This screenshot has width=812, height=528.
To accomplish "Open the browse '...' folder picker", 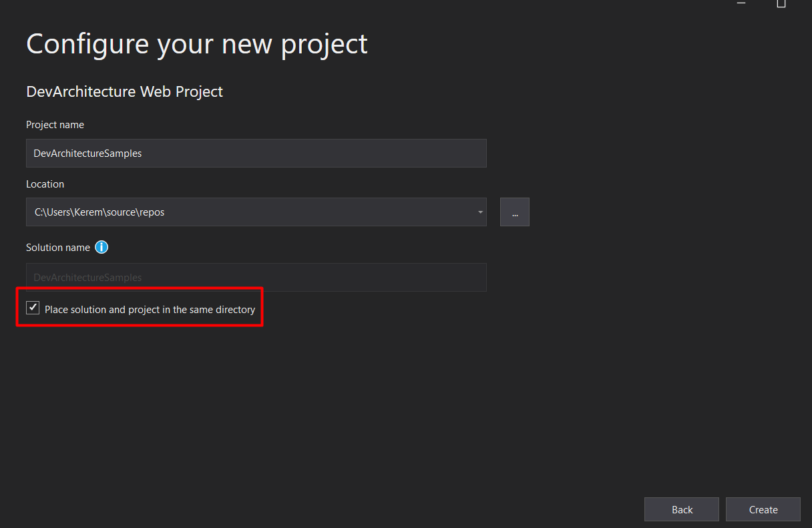I will click(x=514, y=212).
